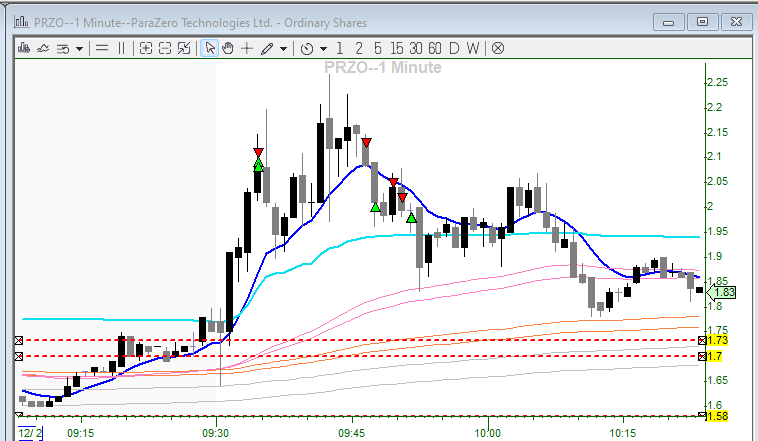The image size is (758, 441).
Task: Zoom out using the minus box icon
Action: 165,48
